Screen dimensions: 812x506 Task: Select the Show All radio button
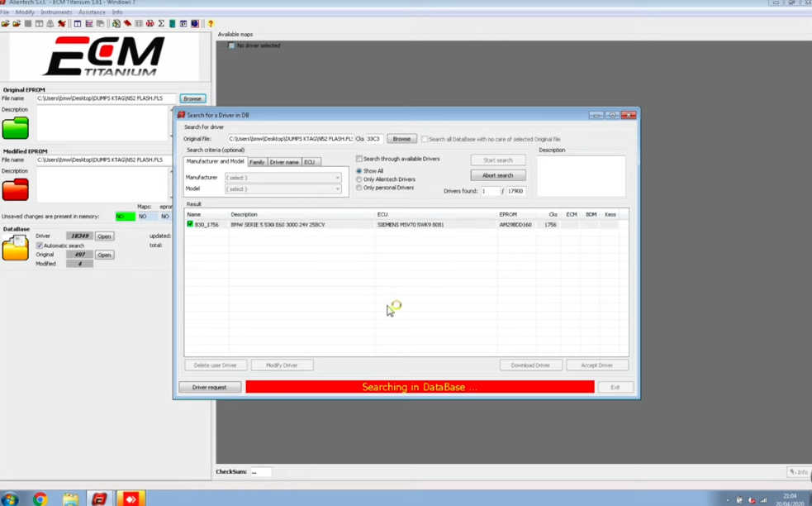tap(359, 171)
